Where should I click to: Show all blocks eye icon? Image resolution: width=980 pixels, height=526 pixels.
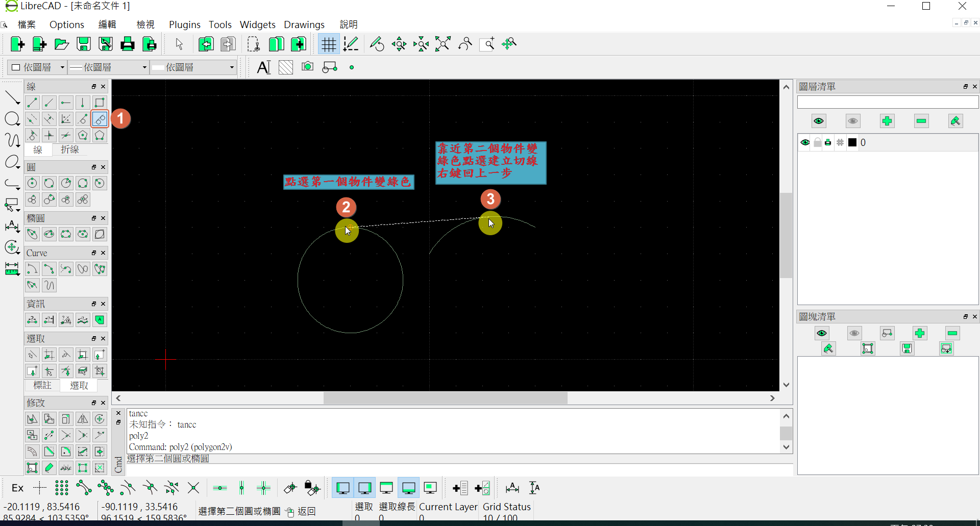(x=822, y=333)
